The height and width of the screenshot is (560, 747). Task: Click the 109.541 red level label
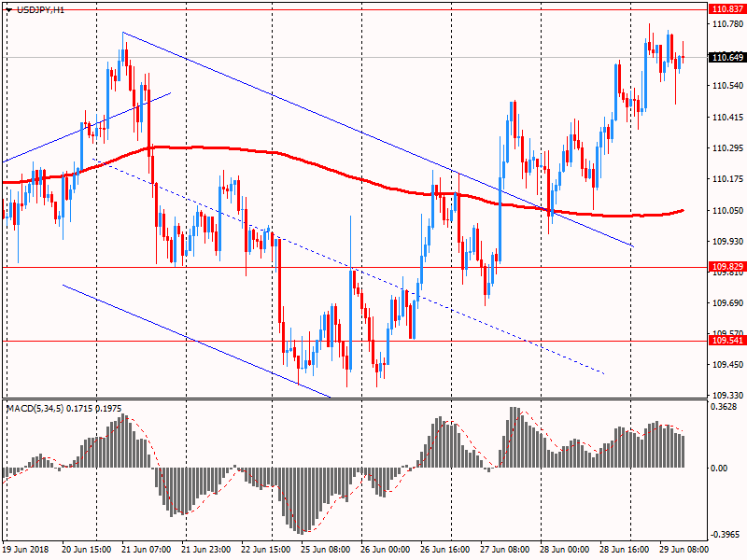click(727, 341)
